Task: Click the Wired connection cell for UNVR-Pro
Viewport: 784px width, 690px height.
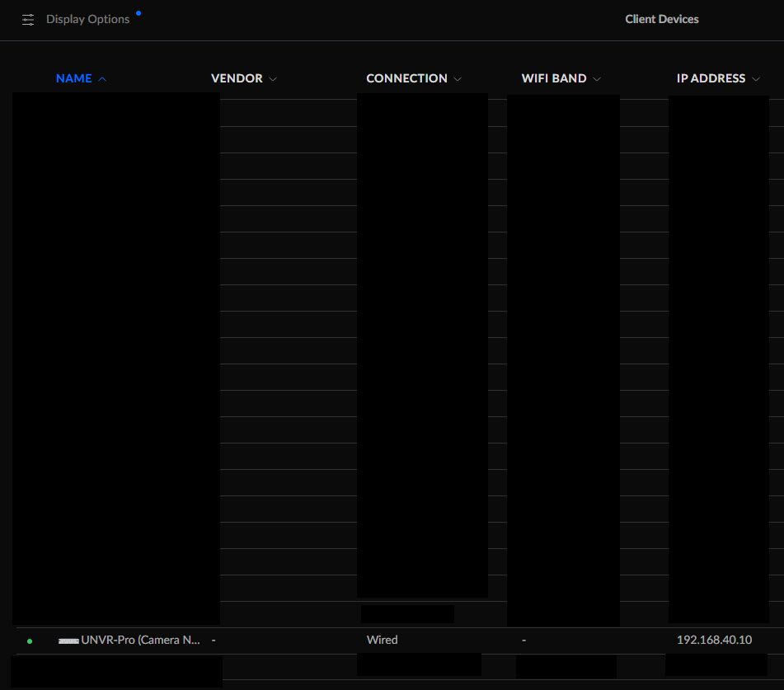Action: [x=382, y=640]
